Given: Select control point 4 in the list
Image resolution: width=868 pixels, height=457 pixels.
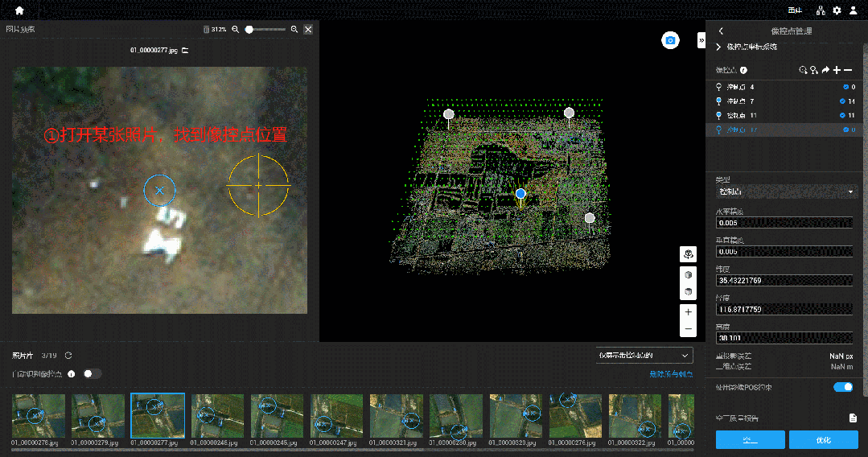Looking at the screenshot, I should (x=740, y=87).
